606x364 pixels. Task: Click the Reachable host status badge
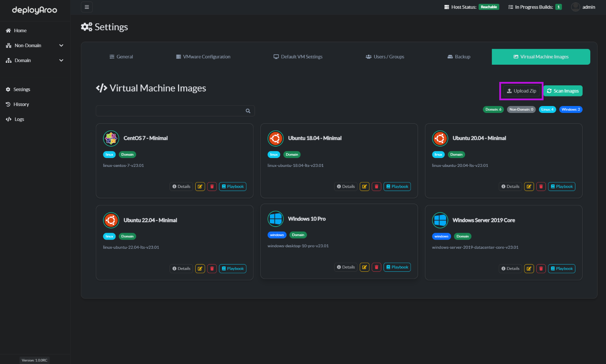click(489, 7)
